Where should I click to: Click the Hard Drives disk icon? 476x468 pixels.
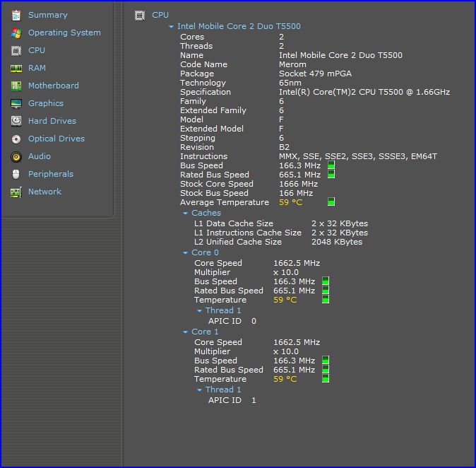[16, 121]
